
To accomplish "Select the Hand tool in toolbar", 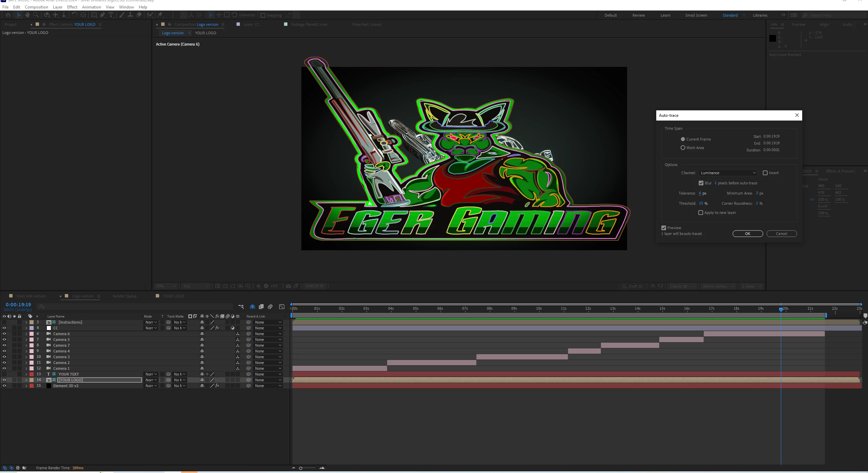I will pyautogui.click(x=27, y=15).
